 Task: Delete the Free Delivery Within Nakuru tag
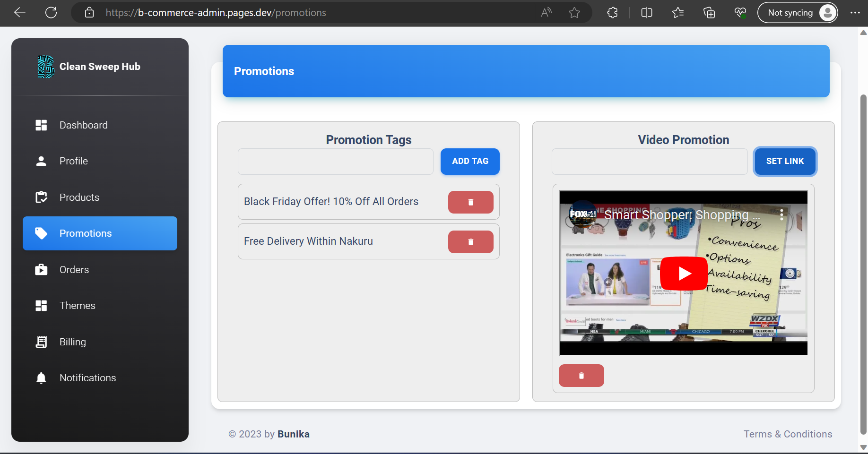(470, 241)
